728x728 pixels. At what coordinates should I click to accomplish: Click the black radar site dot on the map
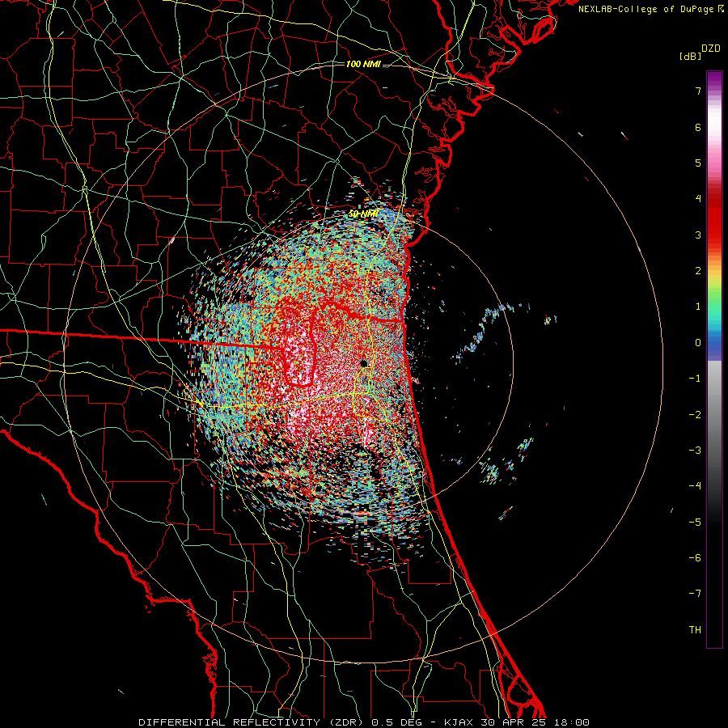pos(363,363)
